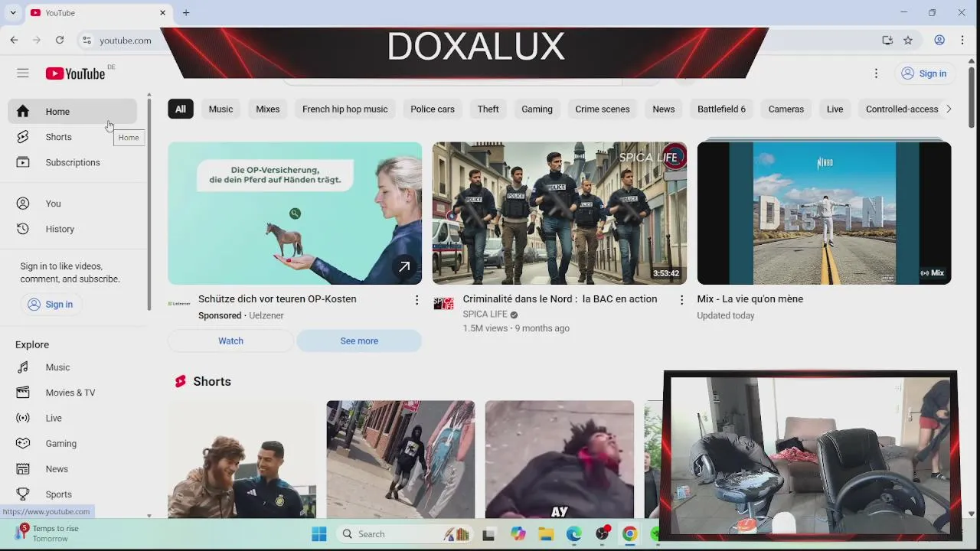The image size is (980, 551).
Task: Open YouTube settings three-dot menu
Action: (876, 73)
